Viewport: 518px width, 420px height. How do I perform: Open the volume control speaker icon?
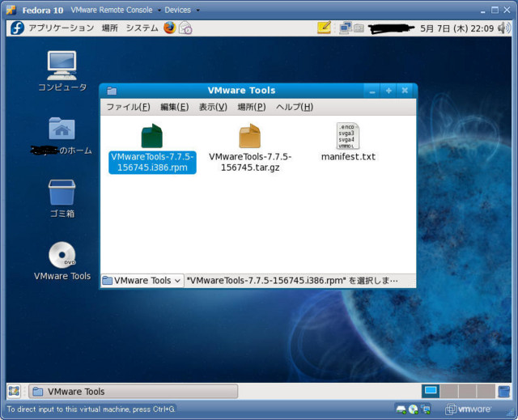pos(503,28)
